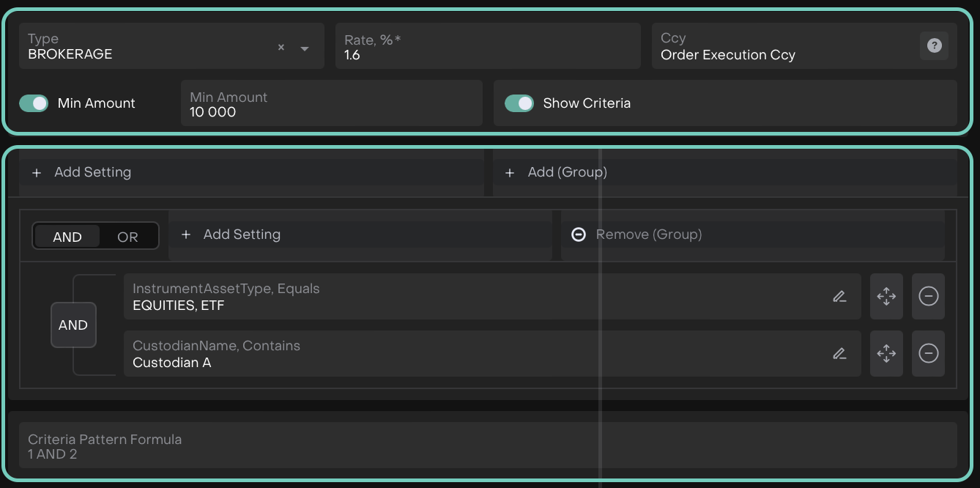Clear the BROKERAGE type selection with the x
The image size is (980, 488).
point(281,48)
